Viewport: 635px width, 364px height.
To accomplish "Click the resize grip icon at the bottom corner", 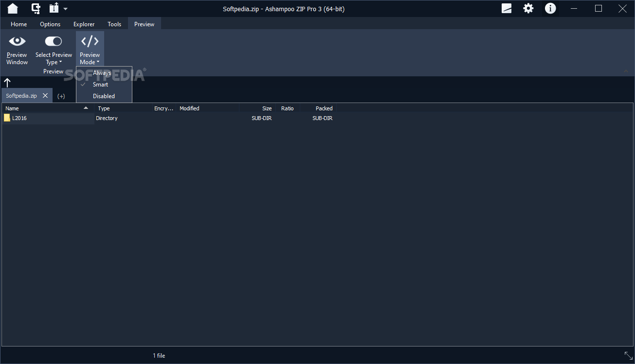I will [629, 355].
